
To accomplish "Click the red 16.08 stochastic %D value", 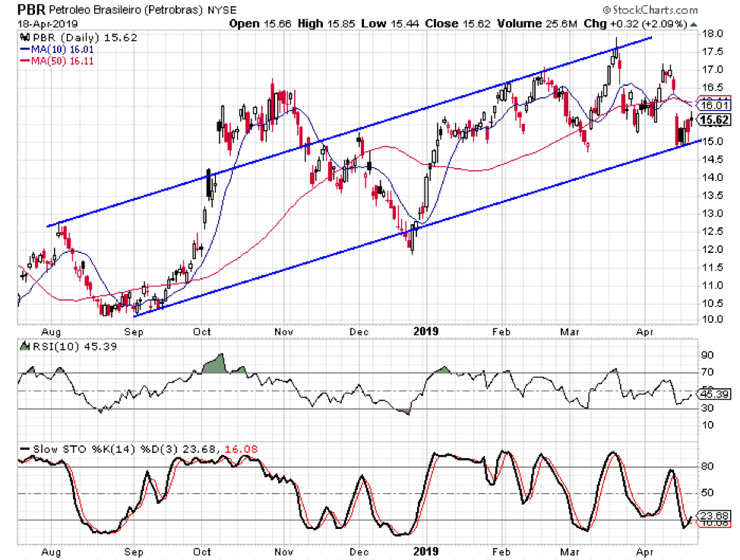I will (x=241, y=449).
